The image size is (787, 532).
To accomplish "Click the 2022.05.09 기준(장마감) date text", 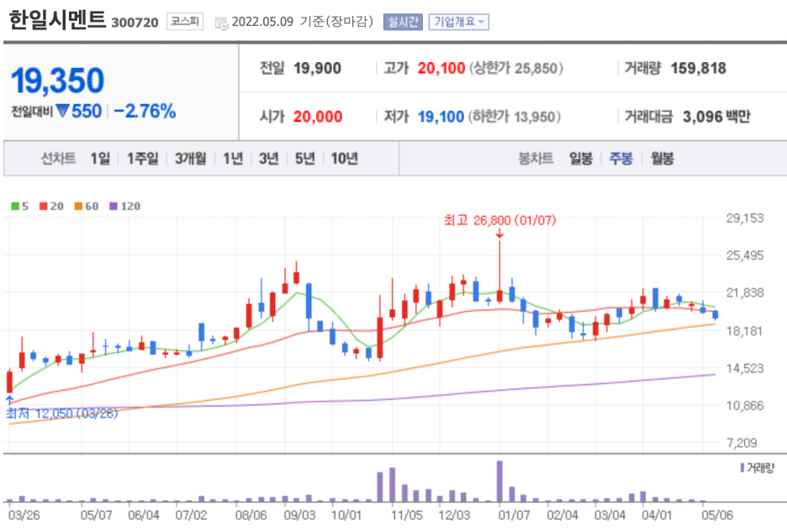I will point(303,22).
